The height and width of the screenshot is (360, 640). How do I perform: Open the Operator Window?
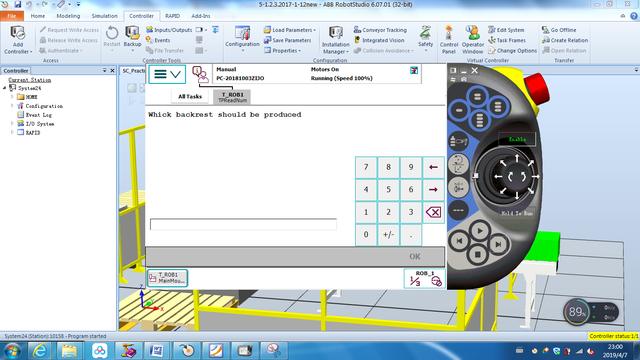[472, 40]
